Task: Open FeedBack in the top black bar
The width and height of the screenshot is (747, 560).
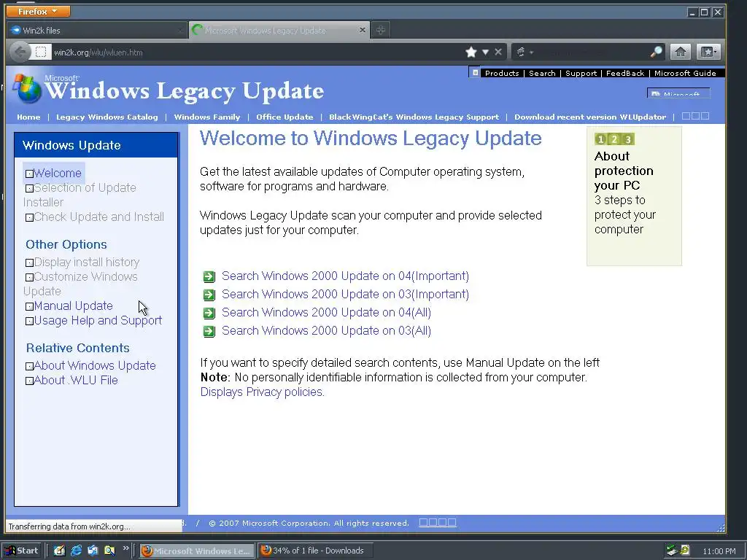Action: click(x=625, y=74)
